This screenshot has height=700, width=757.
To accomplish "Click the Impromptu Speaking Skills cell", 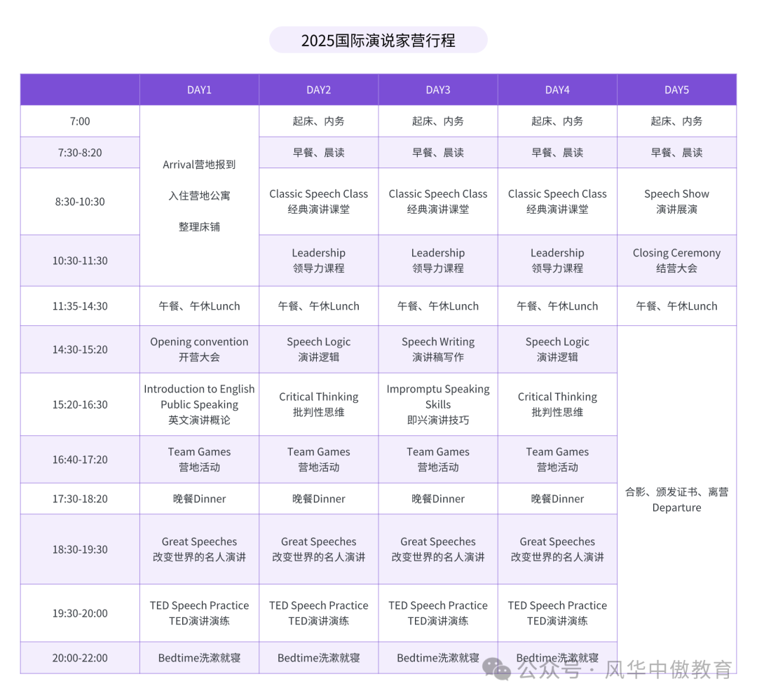I will 438,404.
